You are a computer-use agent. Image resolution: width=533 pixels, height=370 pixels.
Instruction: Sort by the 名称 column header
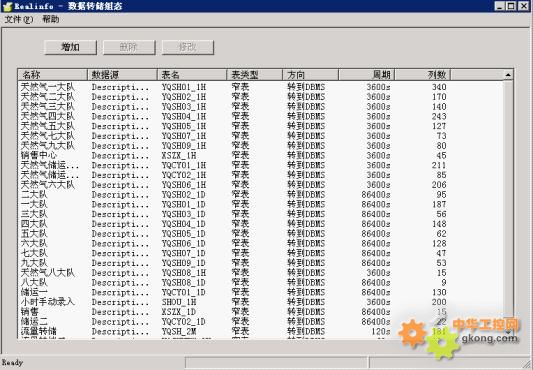[53, 74]
